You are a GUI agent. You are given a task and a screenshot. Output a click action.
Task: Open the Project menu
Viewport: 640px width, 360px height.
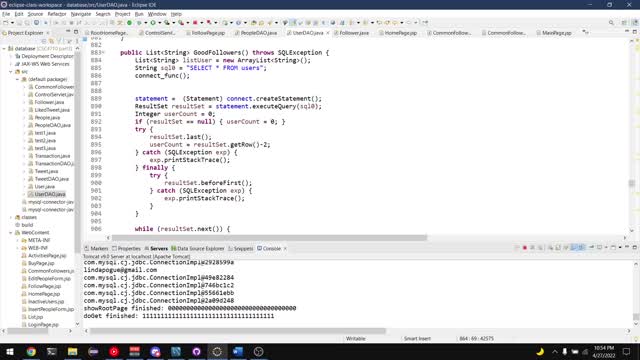tap(122, 14)
